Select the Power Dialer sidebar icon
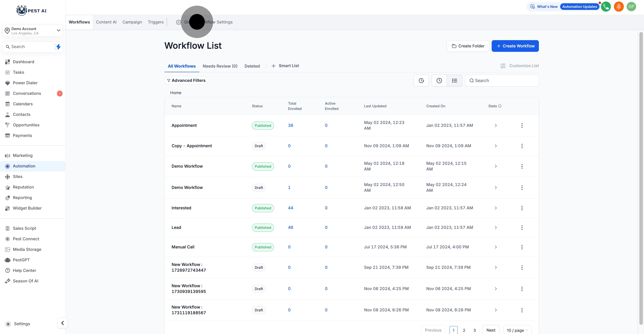Viewport: 644px width, 334px height. pos(7,83)
